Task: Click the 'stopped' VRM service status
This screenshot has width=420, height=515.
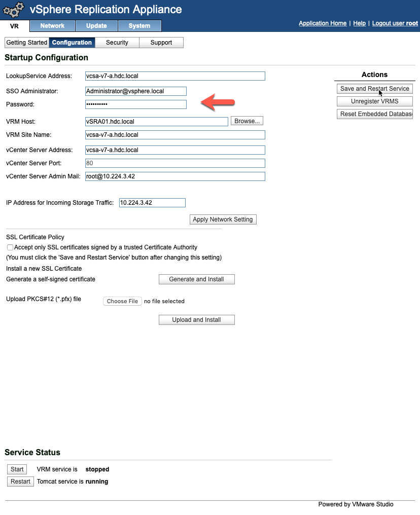Action: (97, 469)
